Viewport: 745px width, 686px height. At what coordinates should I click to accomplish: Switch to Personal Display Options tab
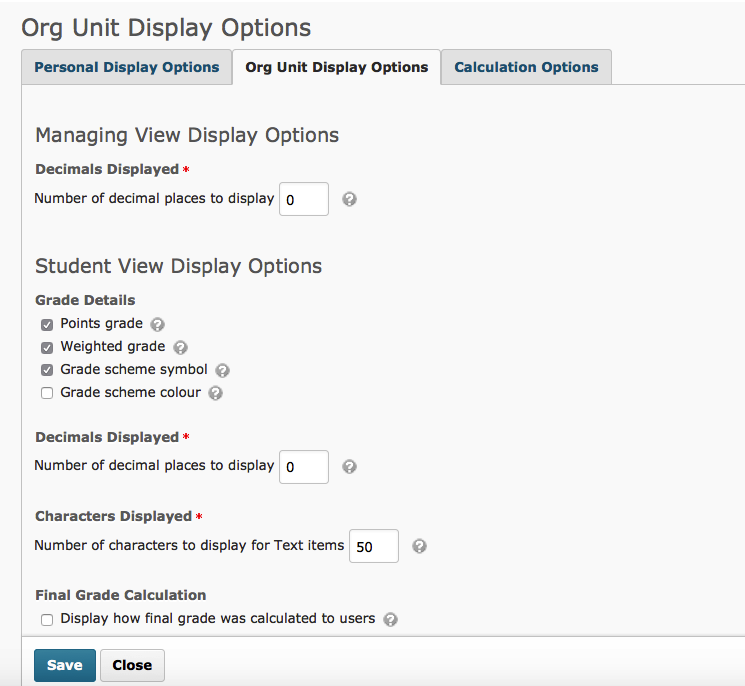tap(127, 67)
